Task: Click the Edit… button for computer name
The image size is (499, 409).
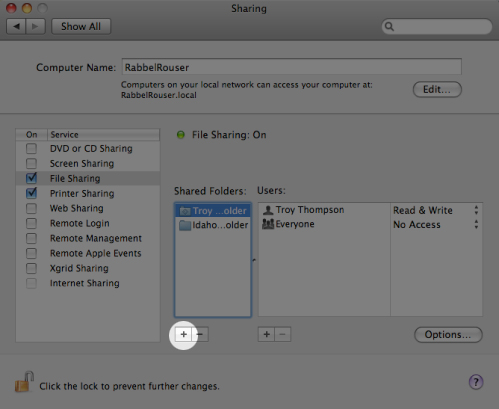Action: (437, 89)
